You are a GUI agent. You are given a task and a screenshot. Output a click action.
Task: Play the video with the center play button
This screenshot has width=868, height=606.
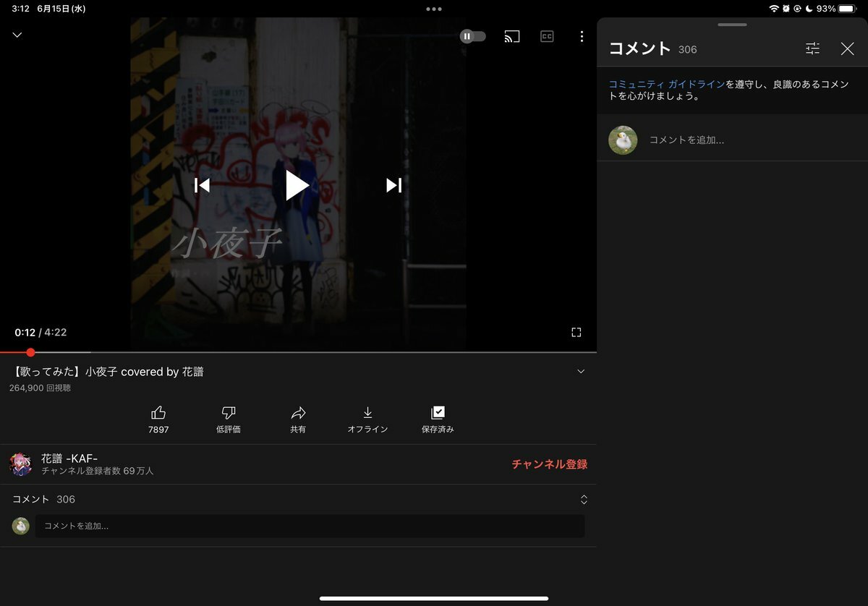click(297, 185)
